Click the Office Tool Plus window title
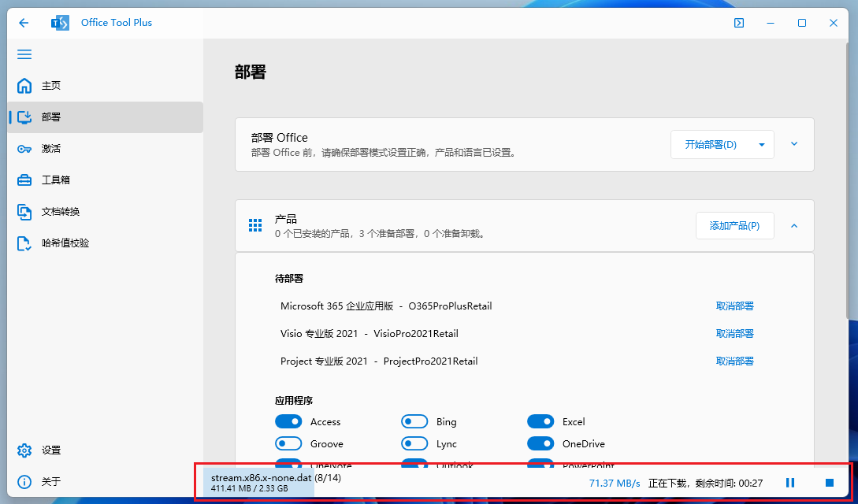858x504 pixels. pyautogui.click(x=117, y=23)
